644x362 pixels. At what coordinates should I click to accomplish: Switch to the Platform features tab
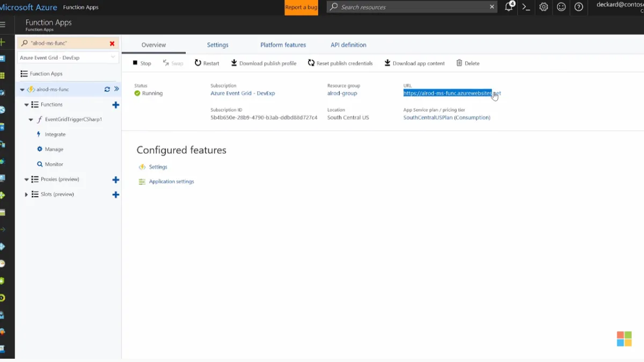point(283,45)
